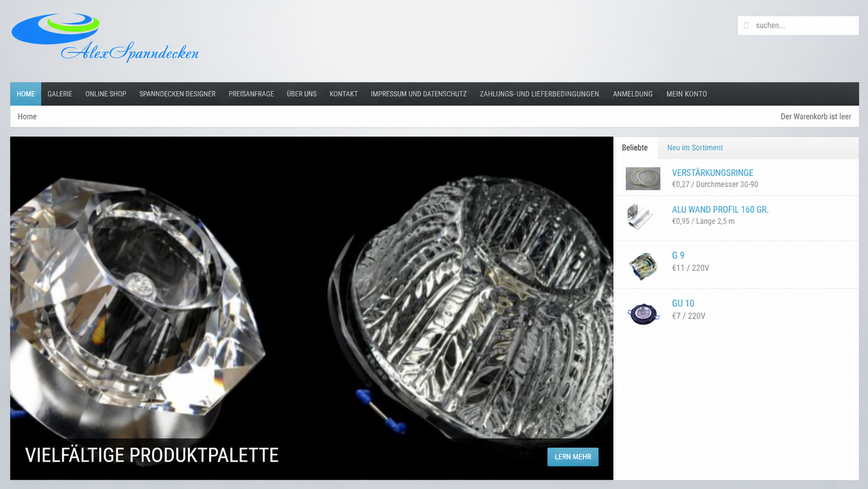Open the Spanndecken Designer page
The height and width of the screenshot is (489, 868).
coord(178,94)
